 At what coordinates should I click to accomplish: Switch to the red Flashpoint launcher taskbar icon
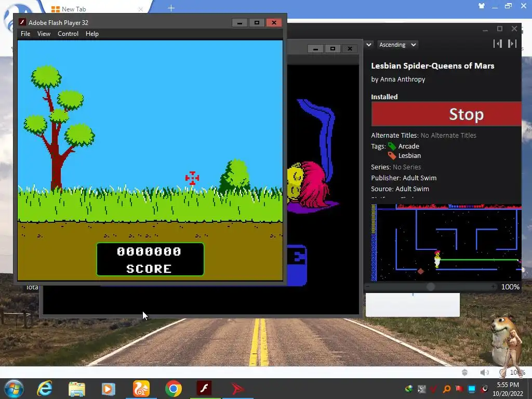point(238,389)
